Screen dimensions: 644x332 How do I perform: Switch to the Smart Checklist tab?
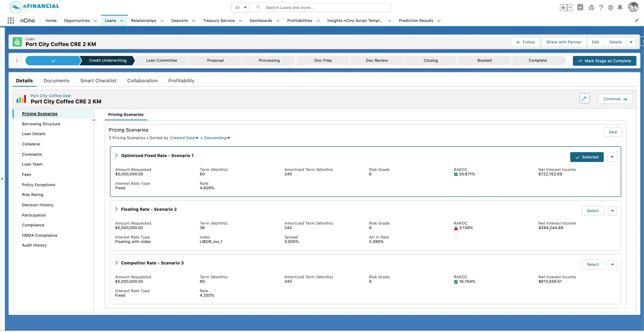(x=98, y=81)
